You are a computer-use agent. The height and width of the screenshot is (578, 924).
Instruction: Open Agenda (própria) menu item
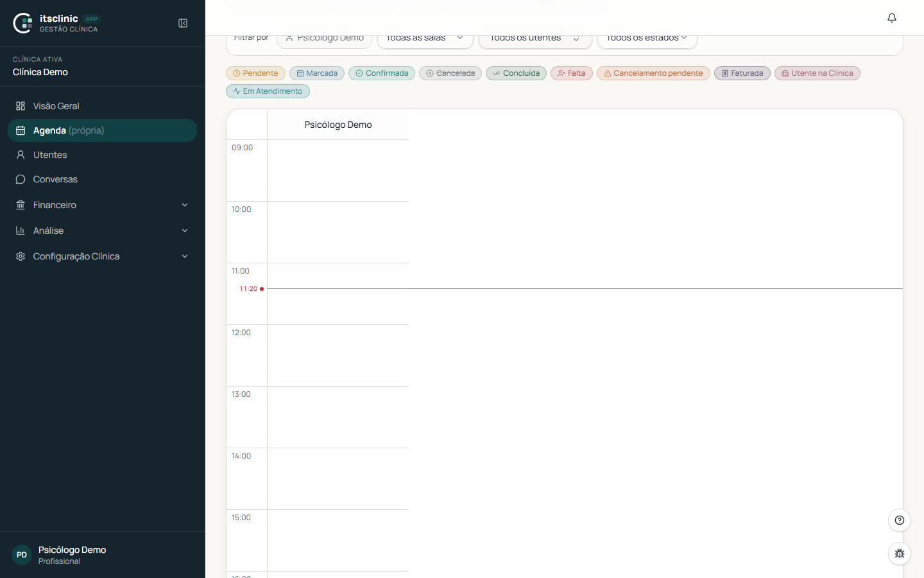103,130
